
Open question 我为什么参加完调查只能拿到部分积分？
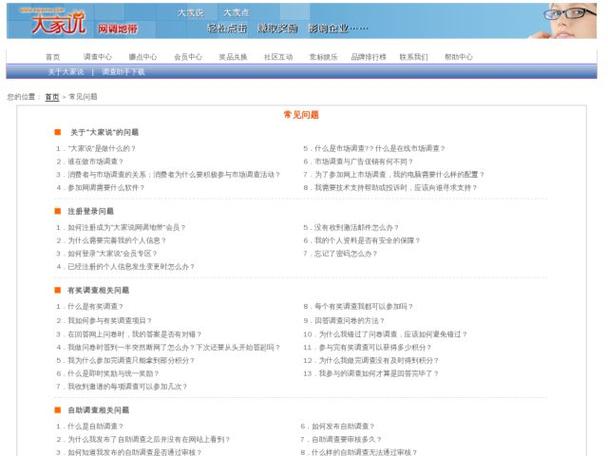(131, 361)
